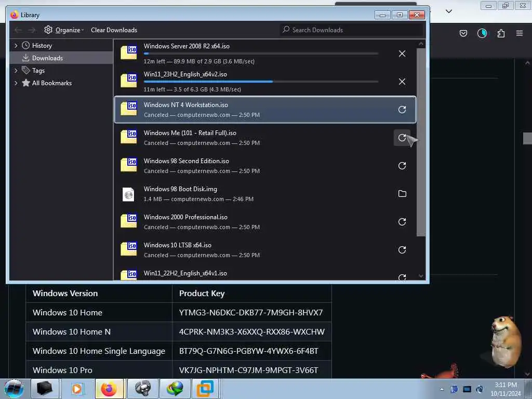Cancel the Windows Server 2008 R2 x64.iso download
The image size is (532, 399).
[402, 54]
